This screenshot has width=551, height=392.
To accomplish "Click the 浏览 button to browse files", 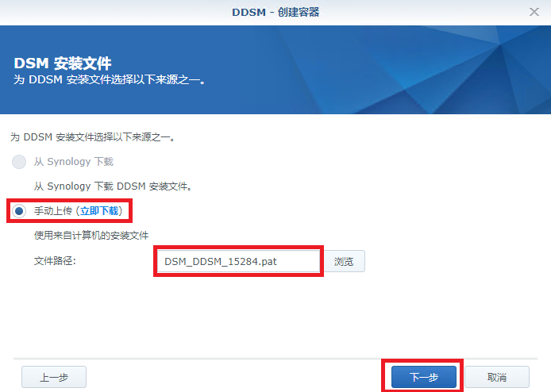I will 344,261.
